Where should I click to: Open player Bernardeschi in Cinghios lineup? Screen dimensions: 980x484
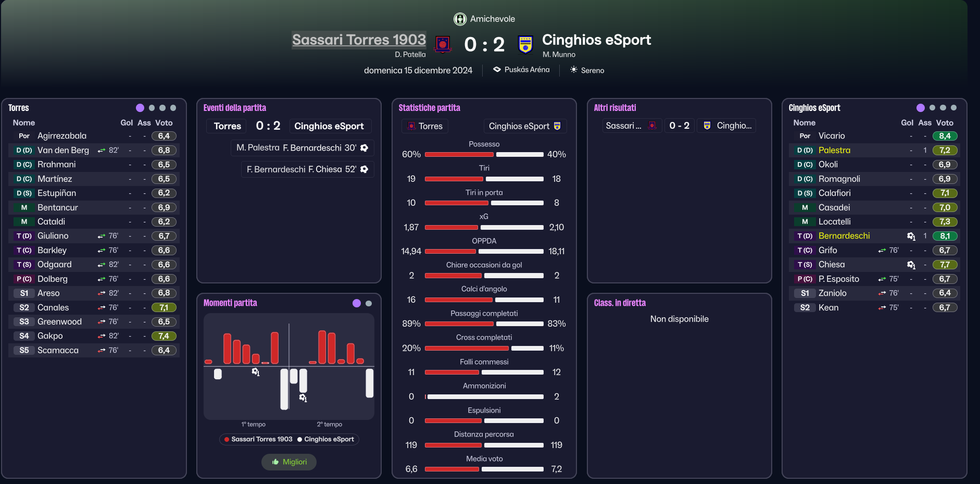click(x=844, y=236)
